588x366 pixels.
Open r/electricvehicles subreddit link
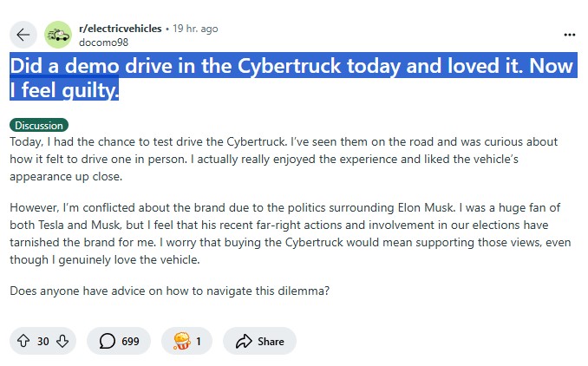(120, 29)
